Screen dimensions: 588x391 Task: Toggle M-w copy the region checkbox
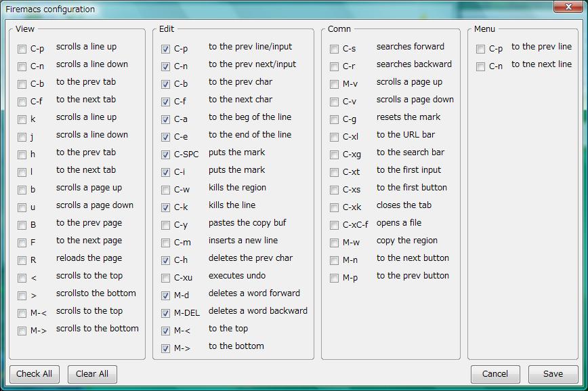334,243
